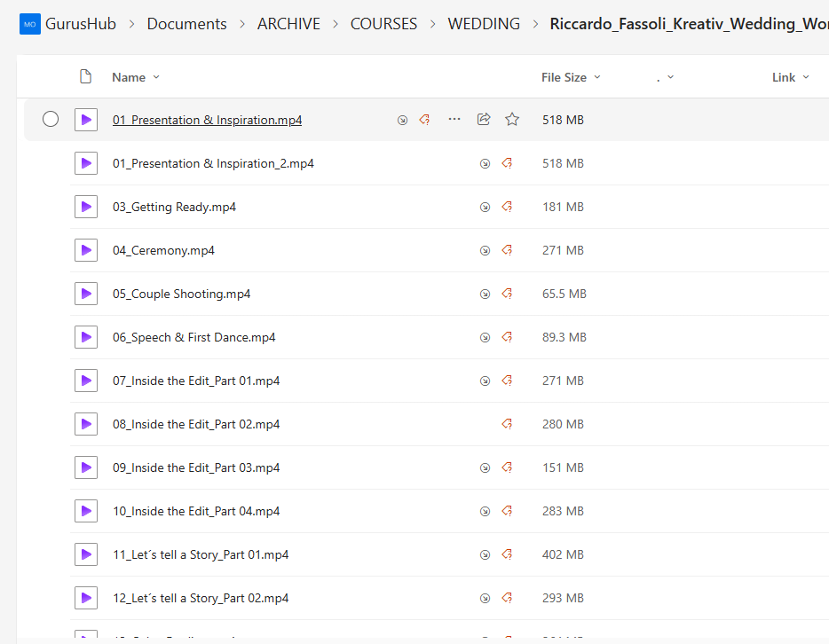Viewport: 829px width, 644px height.
Task: Navigate to Documents in the breadcrumb
Action: [186, 24]
